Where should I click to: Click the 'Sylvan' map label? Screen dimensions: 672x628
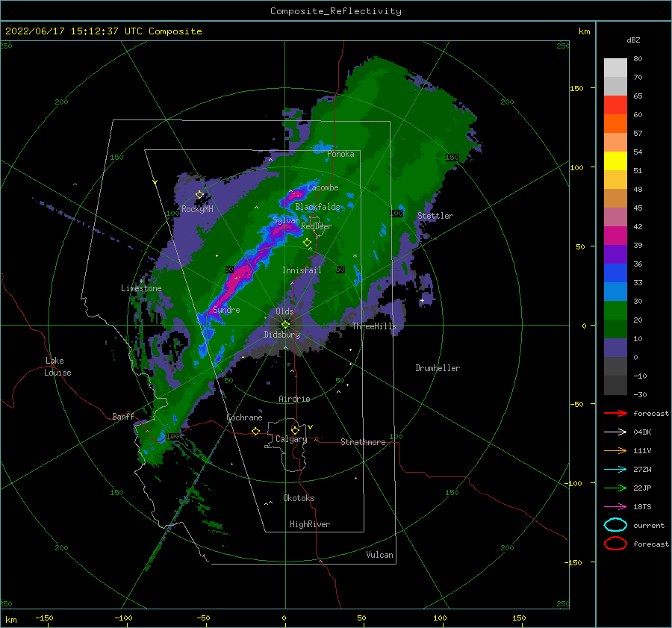[x=286, y=220]
